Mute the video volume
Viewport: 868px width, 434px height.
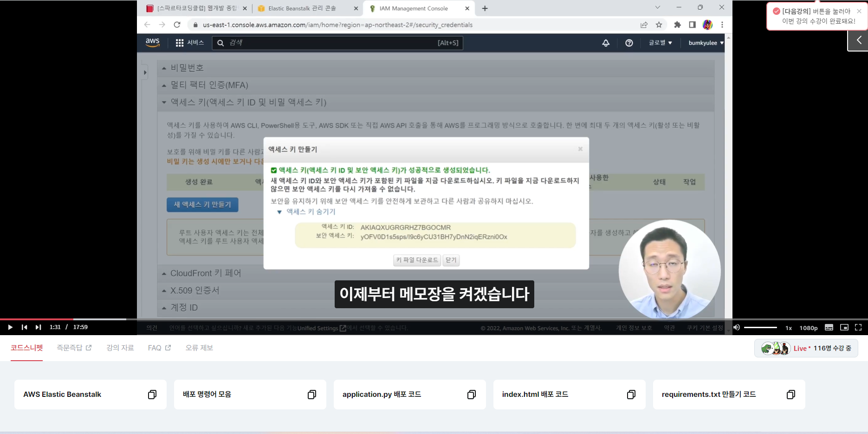737,327
